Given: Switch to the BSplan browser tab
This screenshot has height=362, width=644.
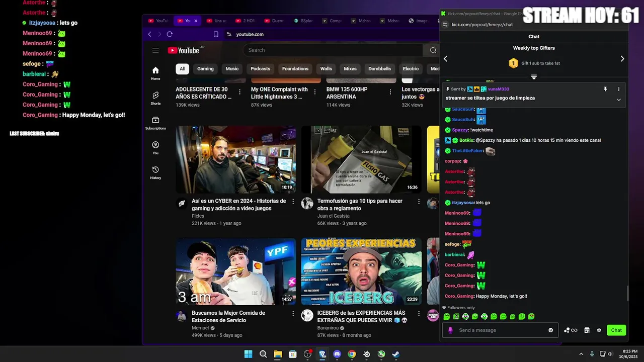Looking at the screenshot, I should click(x=303, y=21).
